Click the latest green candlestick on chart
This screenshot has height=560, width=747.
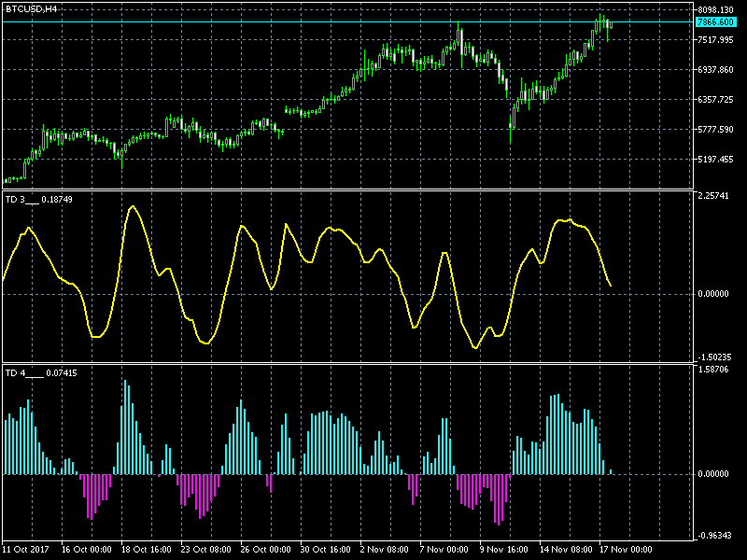pos(611,24)
